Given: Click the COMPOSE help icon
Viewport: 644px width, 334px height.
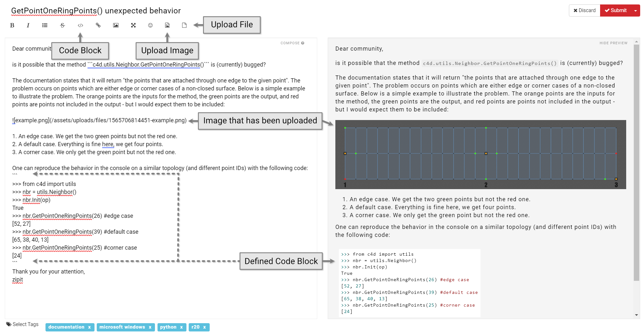Looking at the screenshot, I should click(x=303, y=43).
